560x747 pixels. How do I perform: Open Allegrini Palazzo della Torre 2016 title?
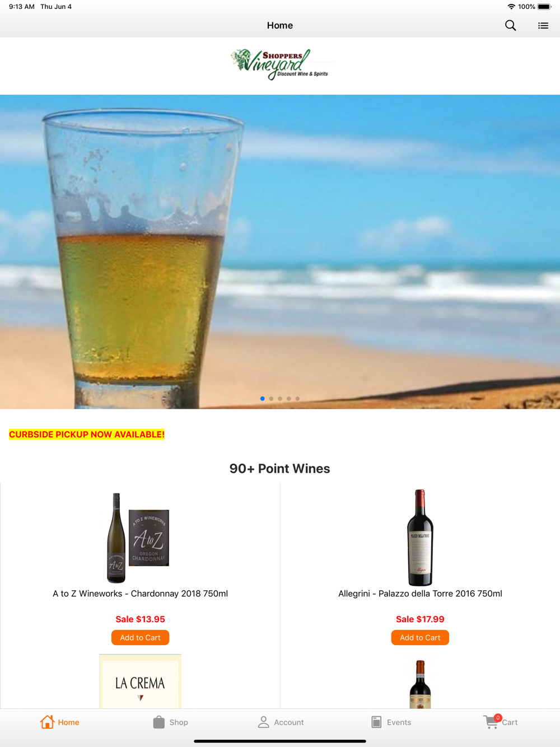(x=420, y=594)
